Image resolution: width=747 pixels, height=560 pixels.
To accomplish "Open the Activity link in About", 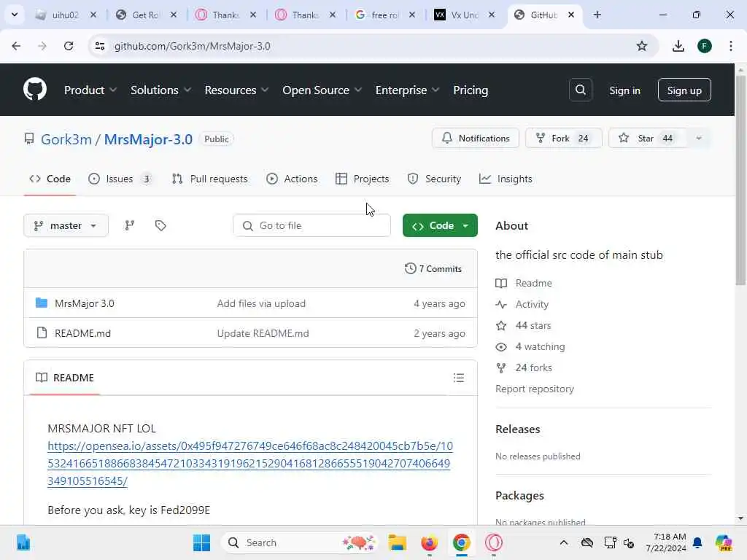I will coord(532,304).
